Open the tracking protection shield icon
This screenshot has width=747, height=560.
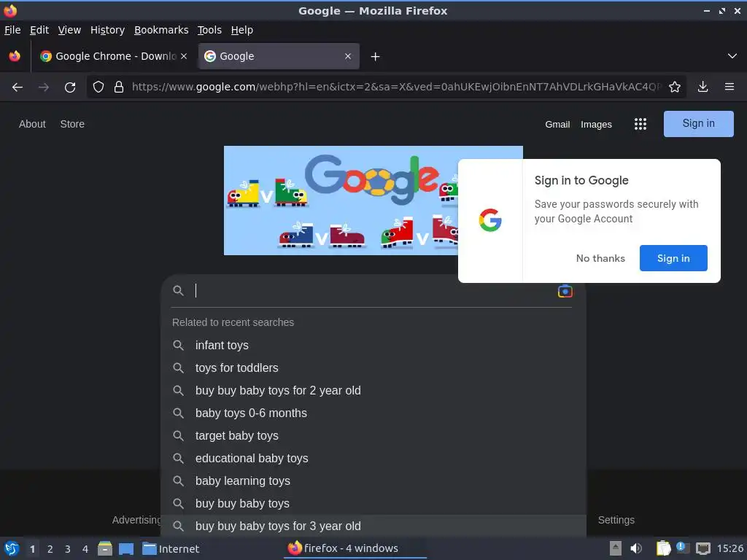98,87
